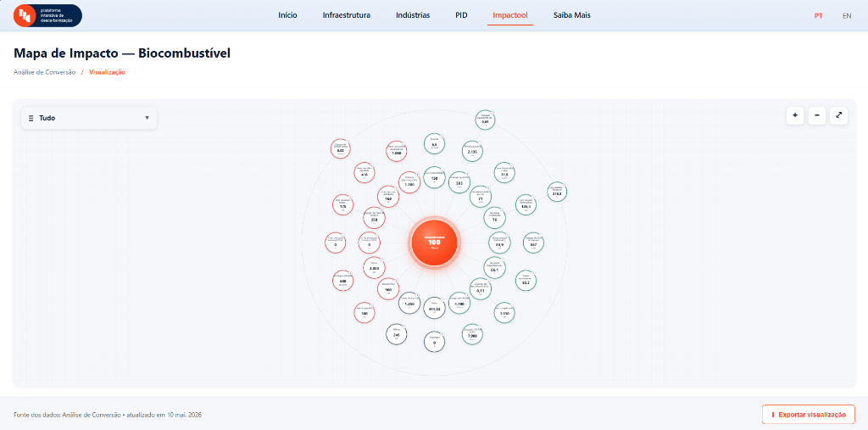The height and width of the screenshot is (430, 868).
Task: Select the central Biocombustível node valued 100
Action: (434, 243)
